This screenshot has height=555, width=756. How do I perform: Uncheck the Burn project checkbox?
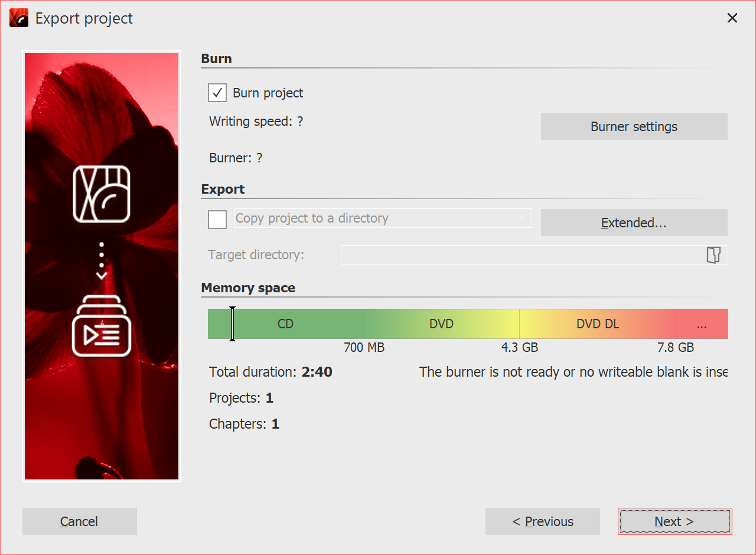(x=217, y=93)
